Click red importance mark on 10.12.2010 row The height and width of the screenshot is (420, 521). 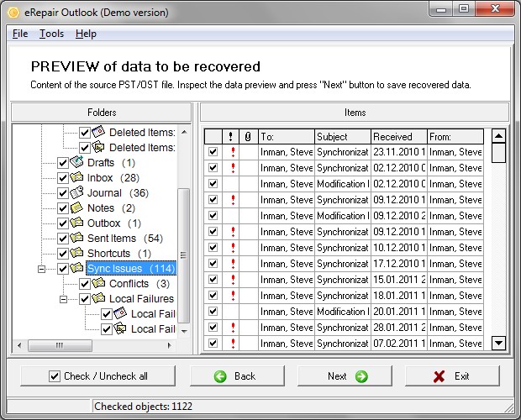(x=234, y=248)
